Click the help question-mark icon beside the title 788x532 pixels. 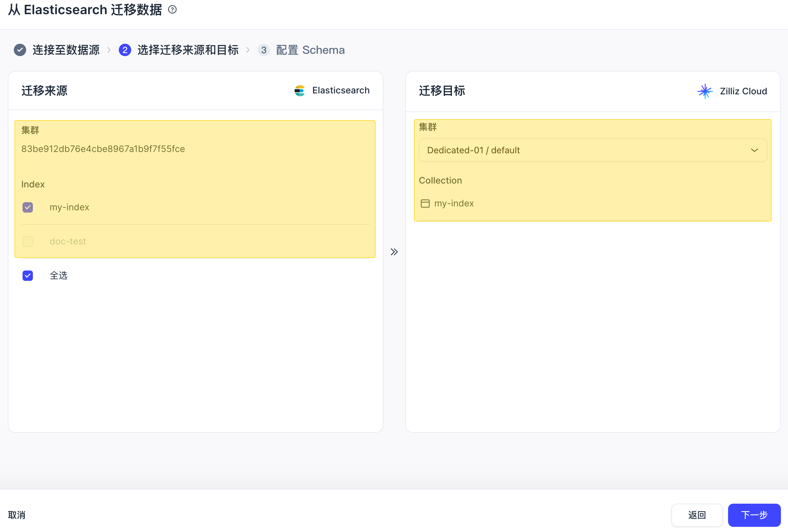coord(172,9)
